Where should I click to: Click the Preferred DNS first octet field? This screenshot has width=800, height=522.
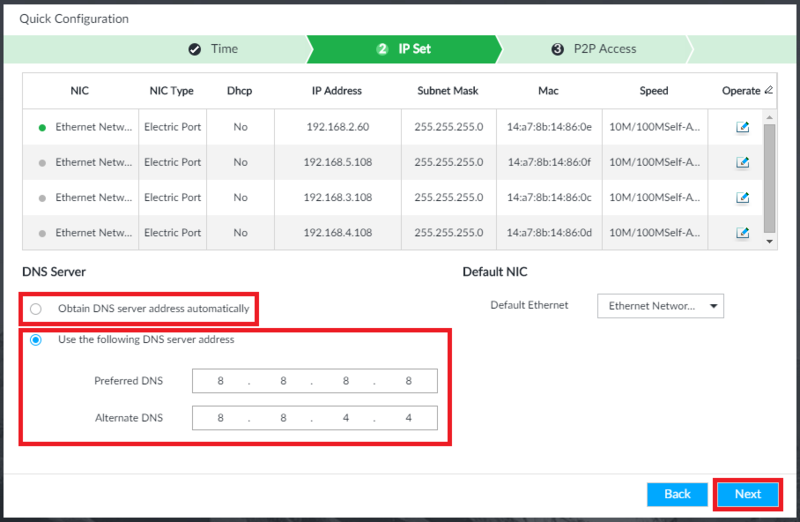[x=220, y=381]
